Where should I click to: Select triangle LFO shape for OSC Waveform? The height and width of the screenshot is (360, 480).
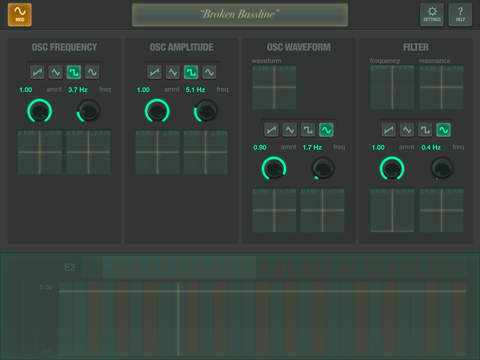click(290, 130)
